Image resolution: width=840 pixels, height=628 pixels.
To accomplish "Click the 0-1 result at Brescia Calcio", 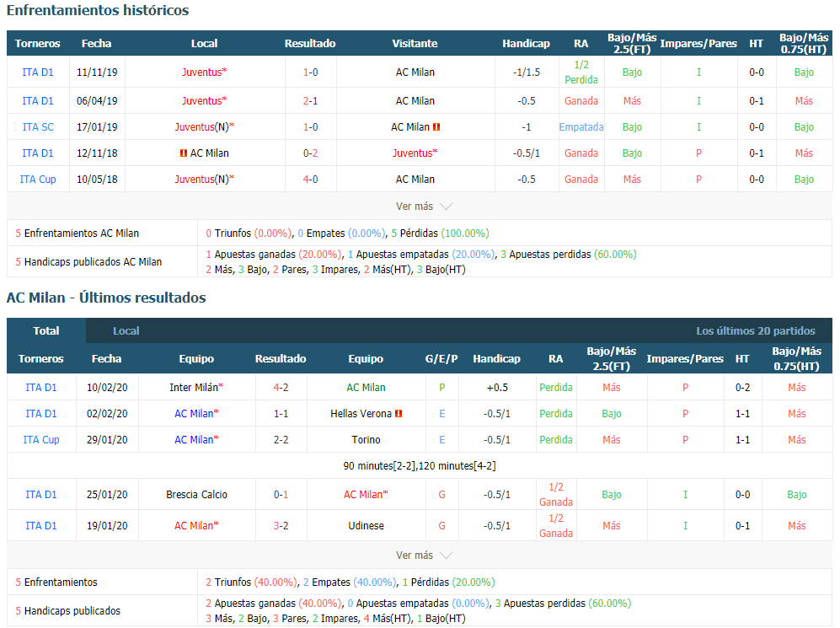I will (x=281, y=495).
